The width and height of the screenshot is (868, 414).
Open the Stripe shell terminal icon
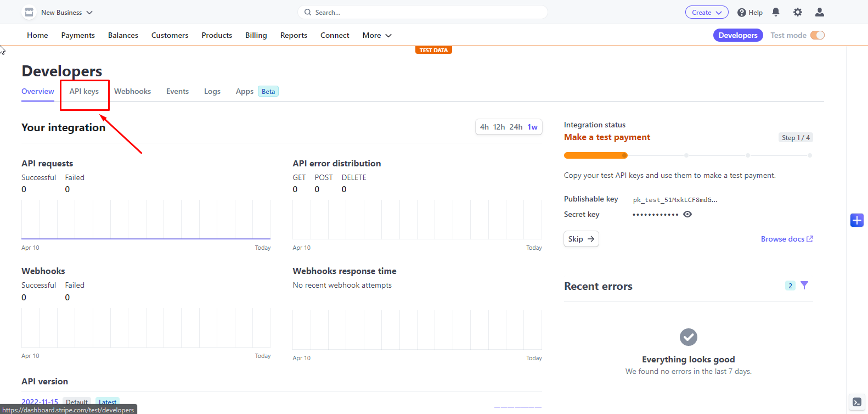coord(856,402)
